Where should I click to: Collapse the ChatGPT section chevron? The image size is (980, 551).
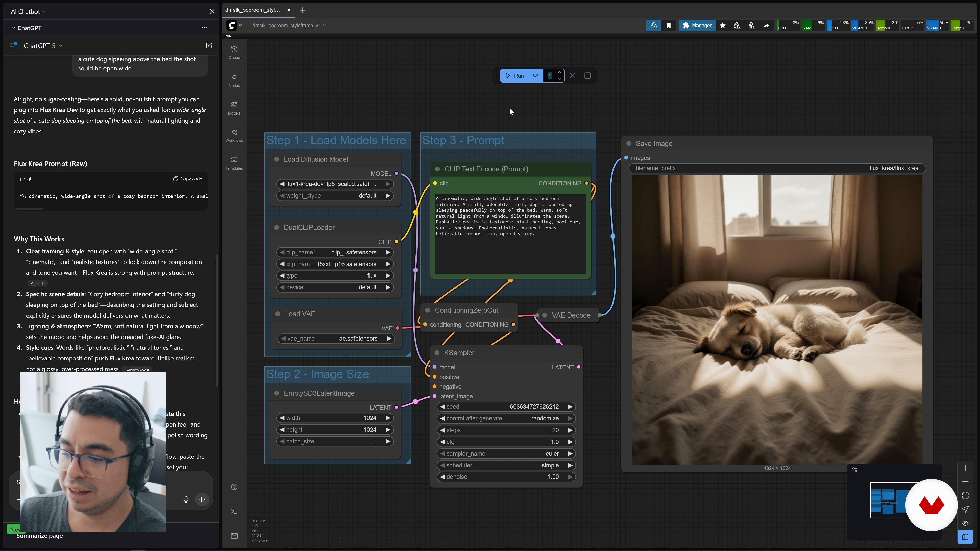(13, 28)
